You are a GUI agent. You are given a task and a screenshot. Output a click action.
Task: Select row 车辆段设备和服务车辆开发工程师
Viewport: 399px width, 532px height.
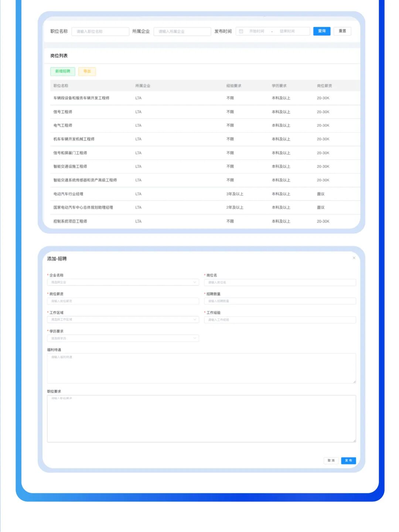pos(205,98)
